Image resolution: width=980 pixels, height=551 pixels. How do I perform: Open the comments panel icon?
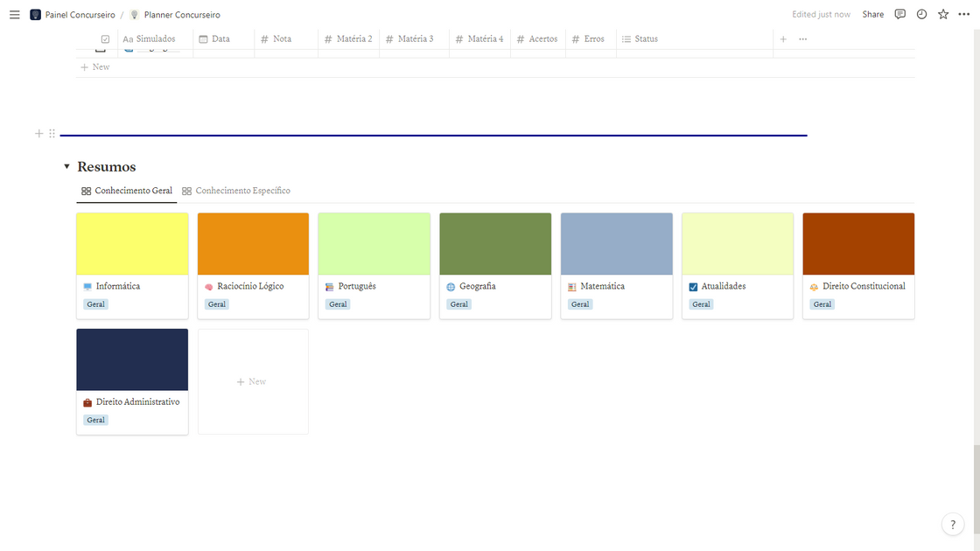point(900,14)
